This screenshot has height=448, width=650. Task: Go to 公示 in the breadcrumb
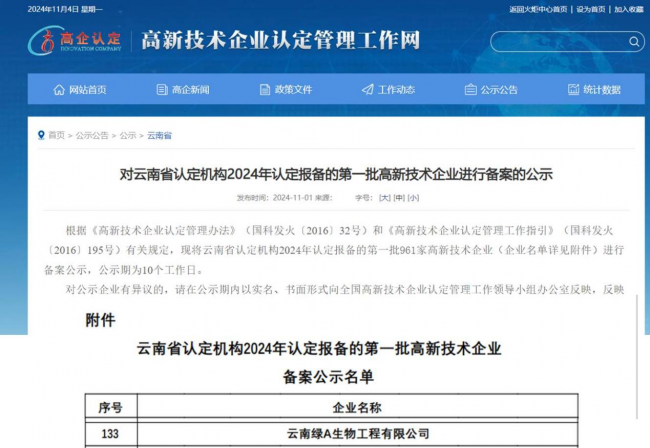click(x=128, y=135)
